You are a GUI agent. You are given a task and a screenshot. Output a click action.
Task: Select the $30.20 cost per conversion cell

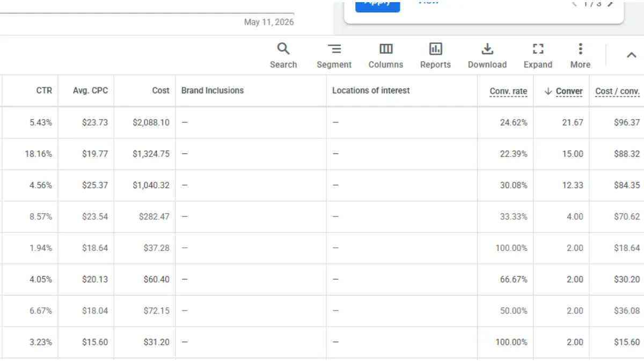point(627,279)
